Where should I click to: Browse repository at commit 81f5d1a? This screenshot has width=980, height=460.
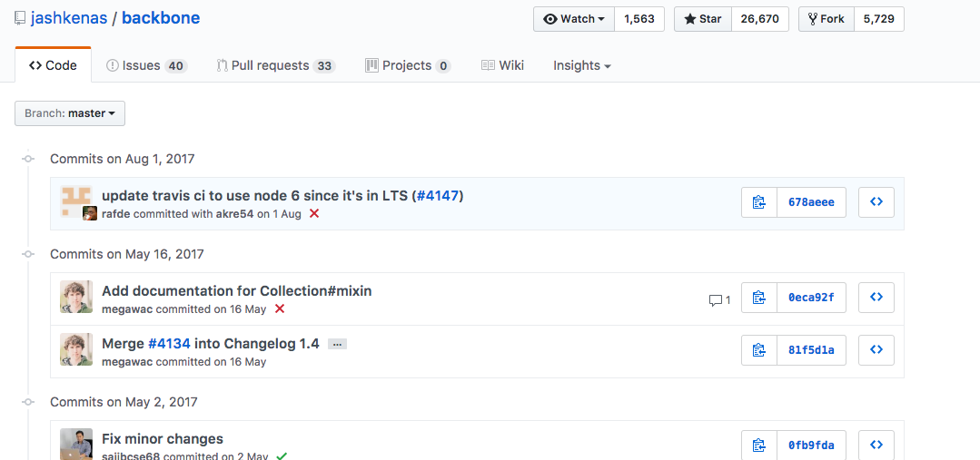876,350
